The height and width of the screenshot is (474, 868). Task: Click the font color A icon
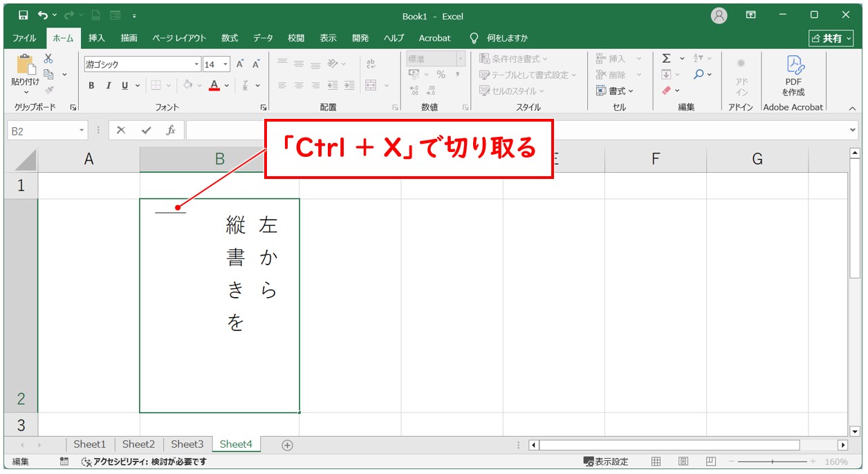[214, 86]
